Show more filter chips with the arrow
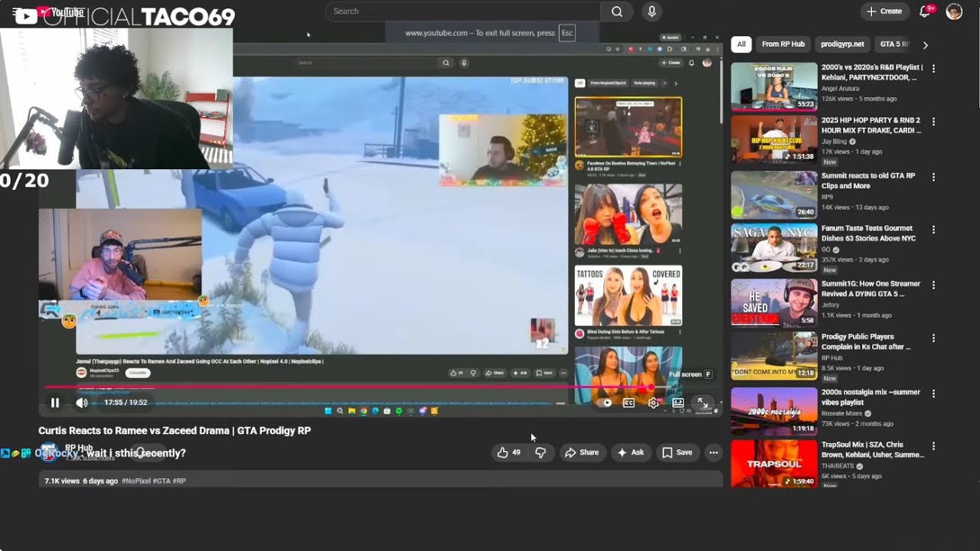The width and height of the screenshot is (980, 551). point(926,45)
